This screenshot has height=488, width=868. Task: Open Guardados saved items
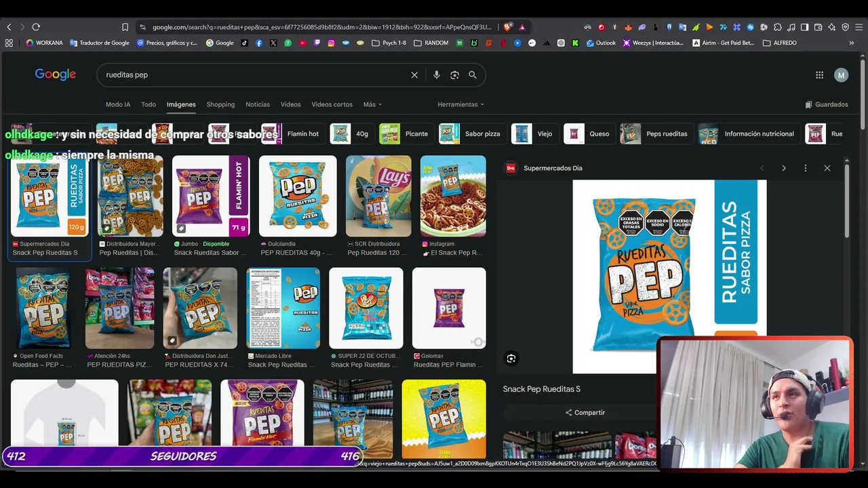(827, 104)
